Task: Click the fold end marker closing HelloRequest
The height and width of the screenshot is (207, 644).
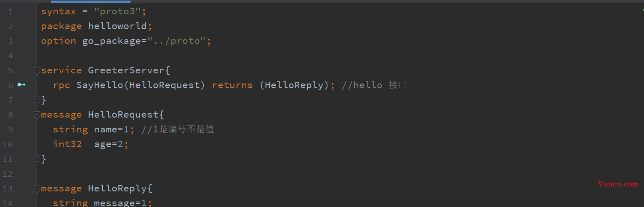Action: [37, 159]
